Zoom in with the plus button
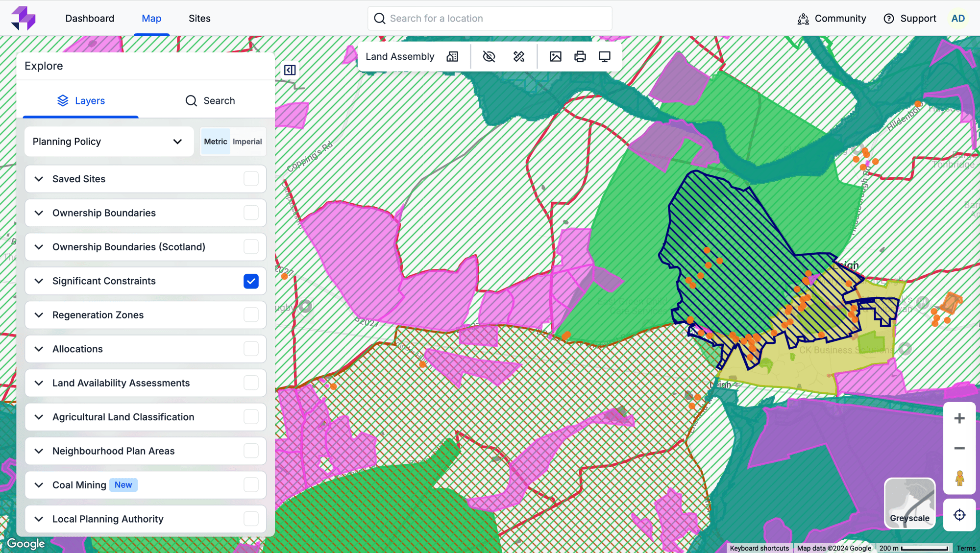The height and width of the screenshot is (553, 980). point(959,418)
